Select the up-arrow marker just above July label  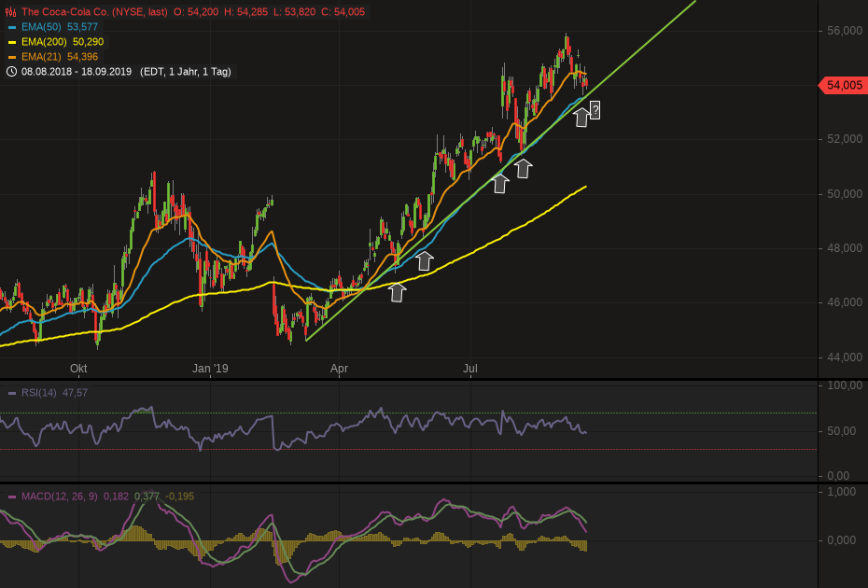(x=500, y=183)
